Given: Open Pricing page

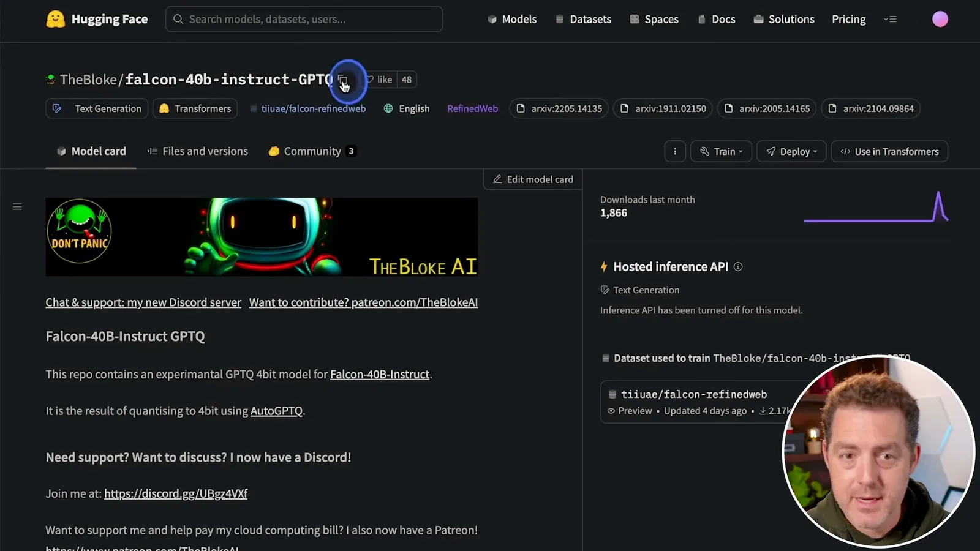Looking at the screenshot, I should [x=849, y=19].
